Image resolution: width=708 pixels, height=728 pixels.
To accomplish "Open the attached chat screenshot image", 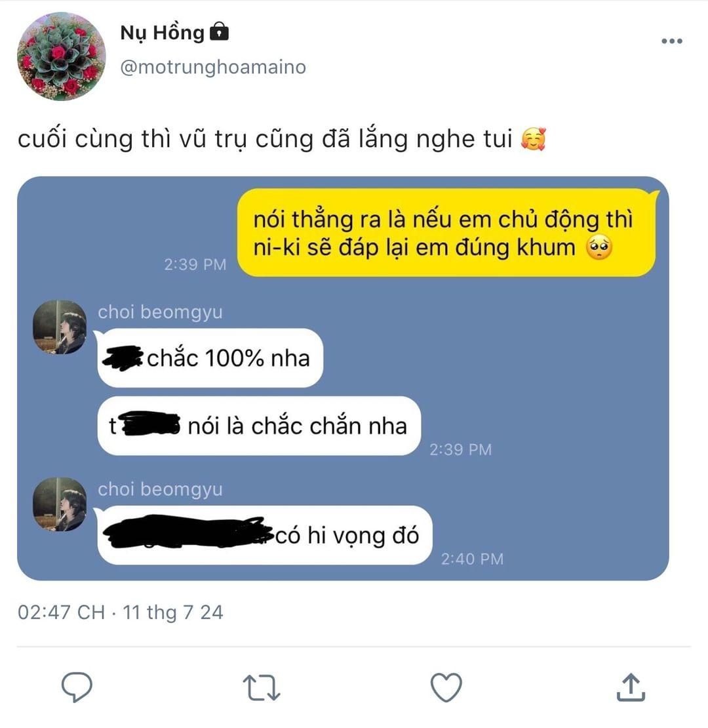I will pyautogui.click(x=343, y=378).
